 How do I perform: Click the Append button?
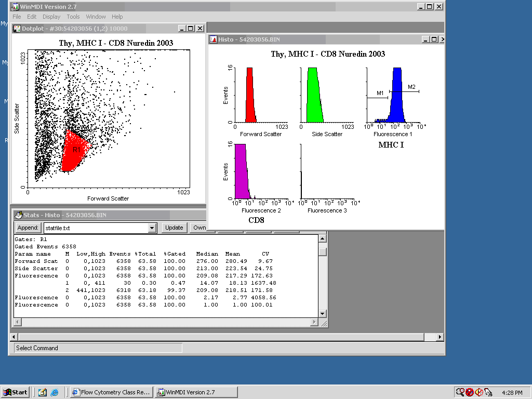pos(28,228)
